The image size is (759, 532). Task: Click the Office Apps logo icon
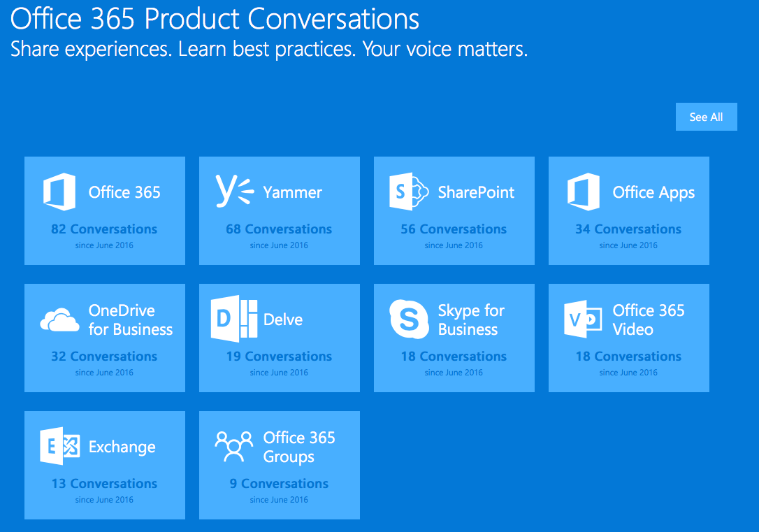coord(584,192)
